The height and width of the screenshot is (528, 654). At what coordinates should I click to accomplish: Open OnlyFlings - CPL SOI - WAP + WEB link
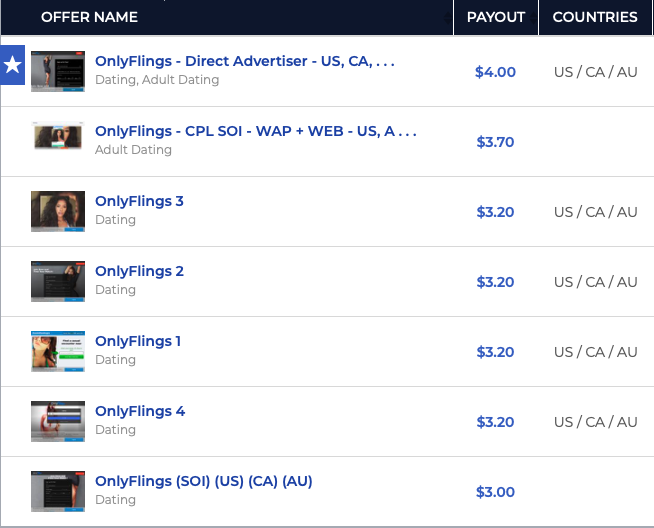pyautogui.click(x=256, y=131)
